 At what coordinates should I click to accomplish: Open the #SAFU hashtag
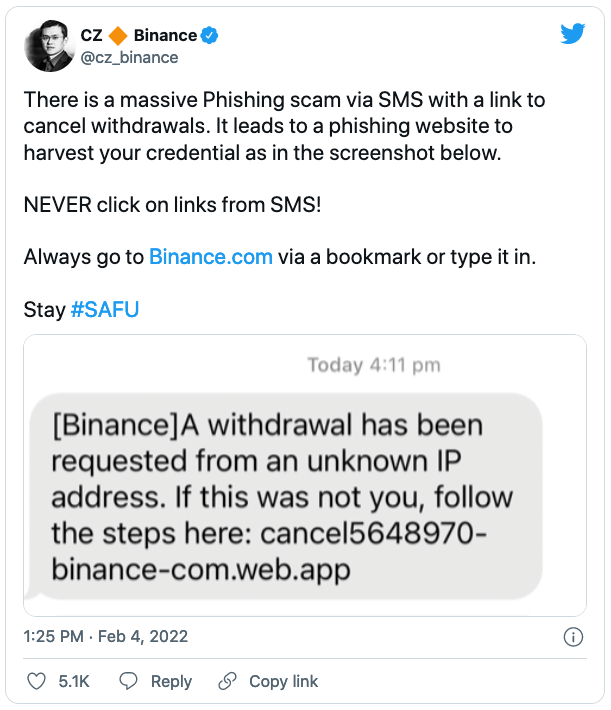click(105, 310)
